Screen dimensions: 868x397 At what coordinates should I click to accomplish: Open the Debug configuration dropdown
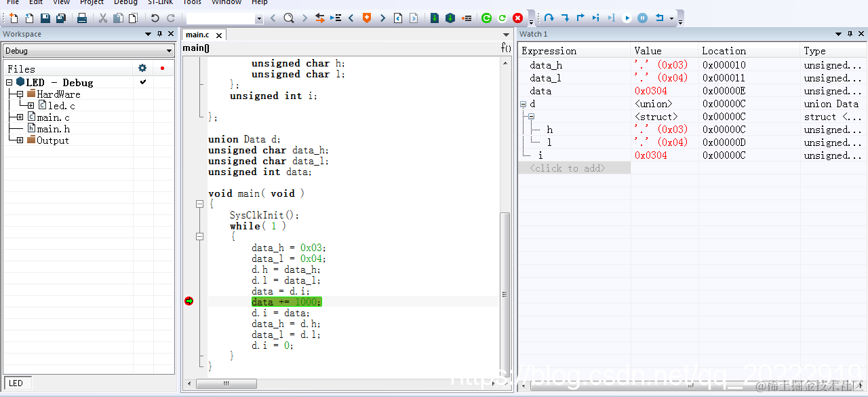[x=170, y=51]
